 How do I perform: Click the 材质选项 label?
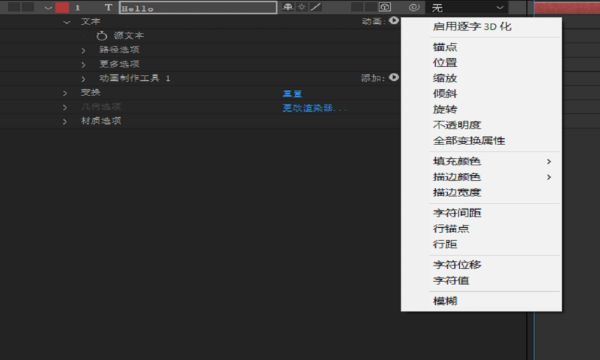point(101,121)
